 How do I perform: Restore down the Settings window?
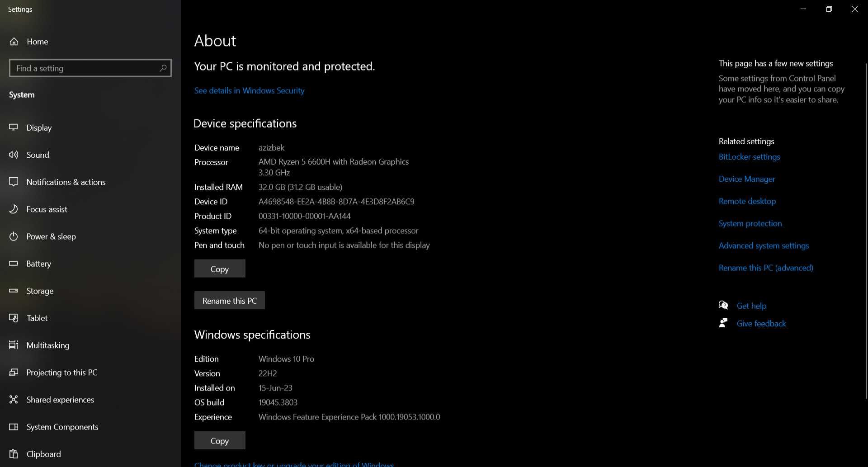(829, 9)
